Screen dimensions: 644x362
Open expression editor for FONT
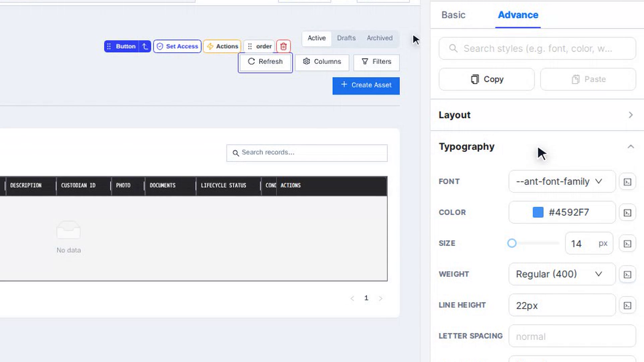click(x=627, y=182)
